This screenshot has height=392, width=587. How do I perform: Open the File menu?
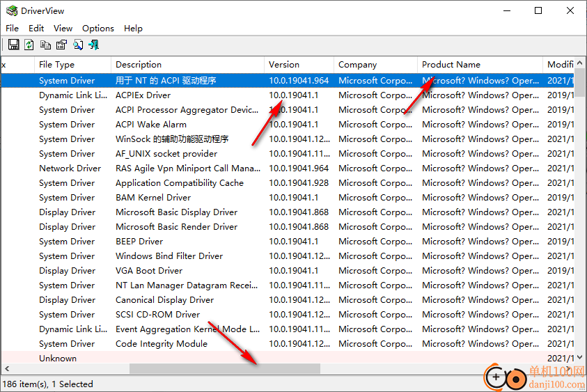tap(12, 29)
